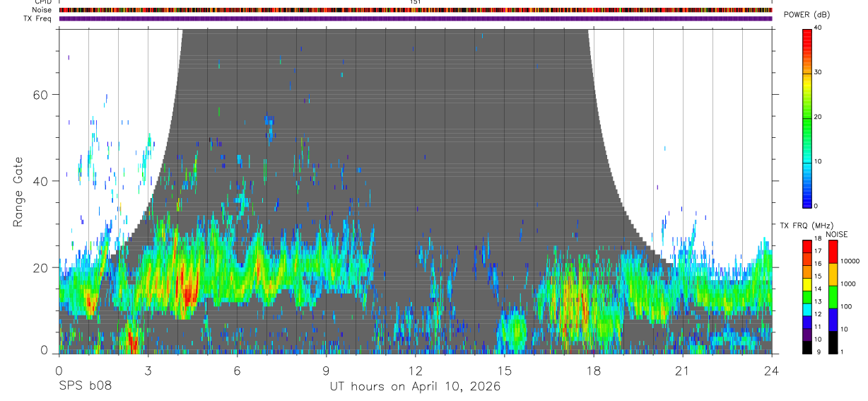Click the 6 tick on UT hours axis

tap(237, 371)
